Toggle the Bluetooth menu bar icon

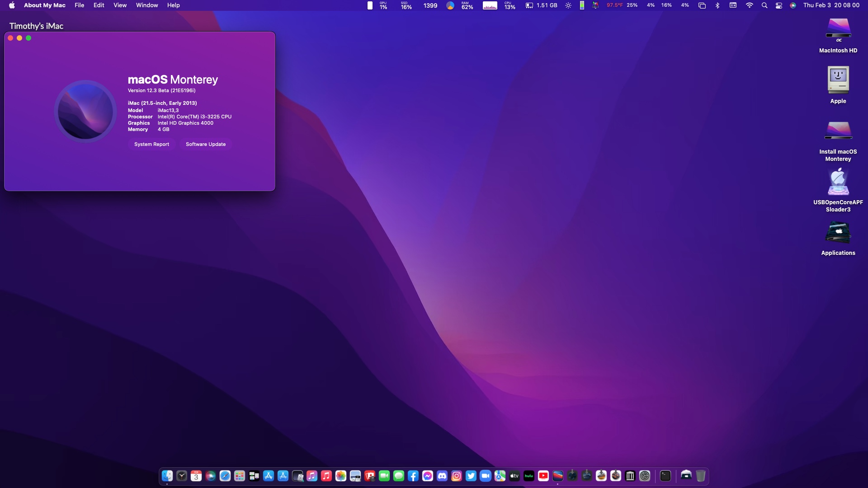[x=718, y=5]
